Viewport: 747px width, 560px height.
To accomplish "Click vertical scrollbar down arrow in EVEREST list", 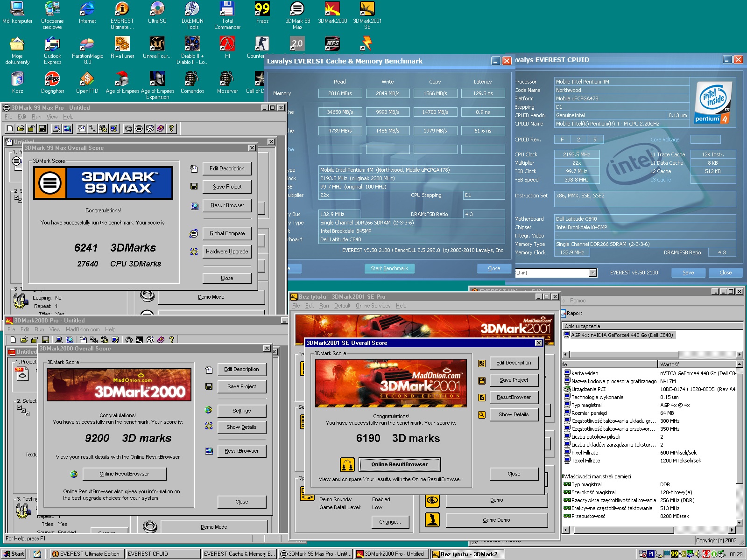I will pyautogui.click(x=739, y=523).
